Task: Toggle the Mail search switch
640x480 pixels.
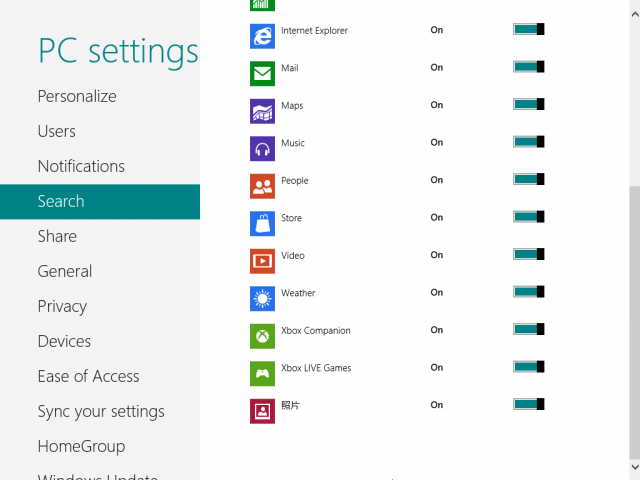Action: [529, 67]
